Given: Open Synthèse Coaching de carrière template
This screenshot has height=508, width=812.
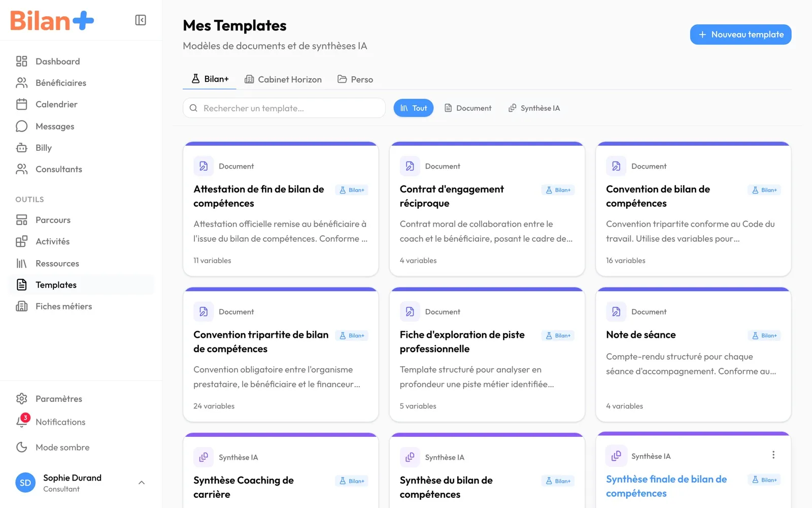Looking at the screenshot, I should click(x=281, y=471).
